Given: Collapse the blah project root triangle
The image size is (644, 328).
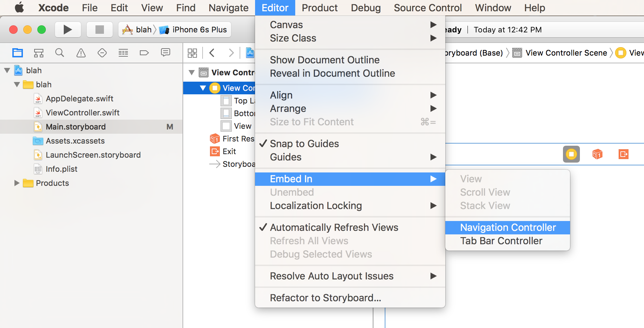Looking at the screenshot, I should click(x=7, y=70).
